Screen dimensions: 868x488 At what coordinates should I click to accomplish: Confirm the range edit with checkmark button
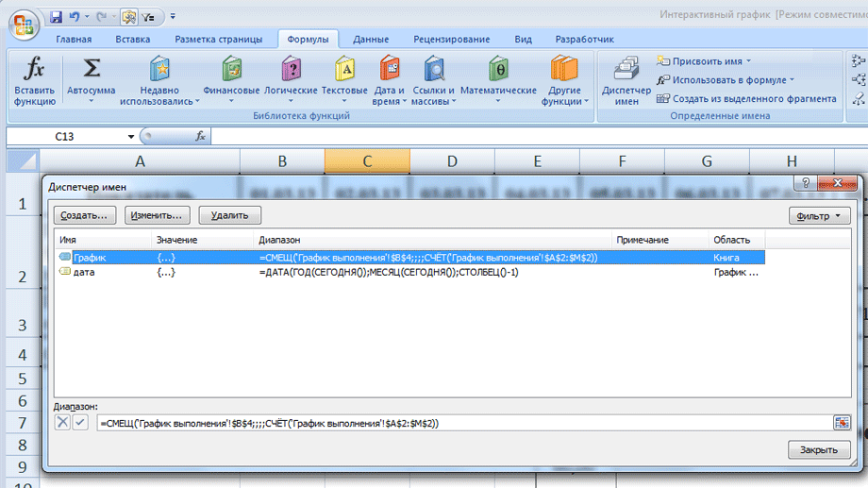coord(80,423)
